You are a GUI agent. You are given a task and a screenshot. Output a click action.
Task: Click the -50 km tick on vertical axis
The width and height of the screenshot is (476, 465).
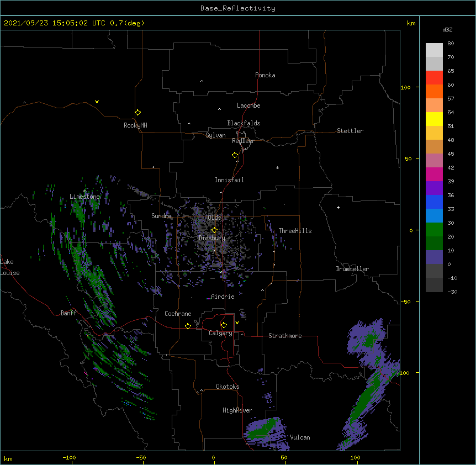point(405,302)
